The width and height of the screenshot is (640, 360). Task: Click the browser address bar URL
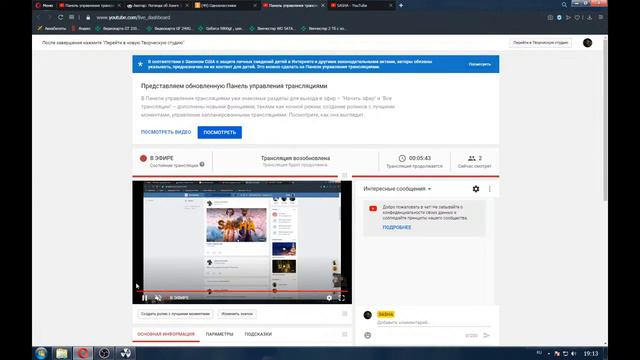(x=133, y=18)
